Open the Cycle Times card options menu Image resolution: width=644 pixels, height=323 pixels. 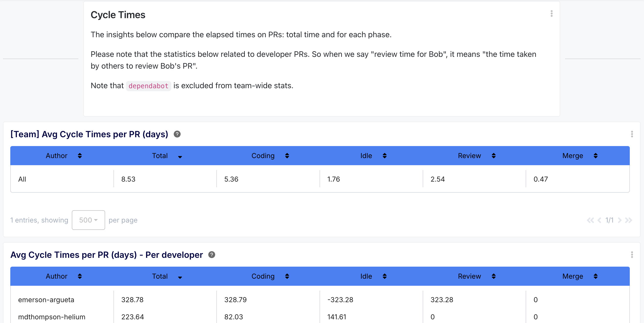(551, 13)
